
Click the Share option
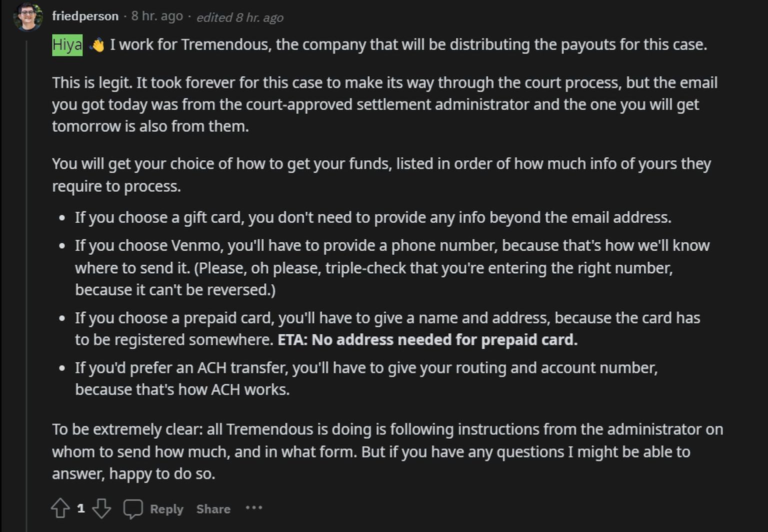213,509
